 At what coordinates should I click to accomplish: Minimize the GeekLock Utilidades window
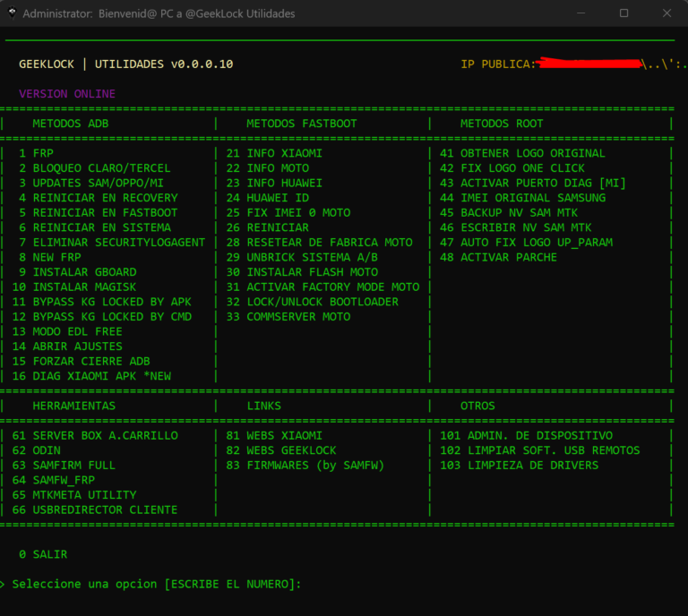[583, 13]
